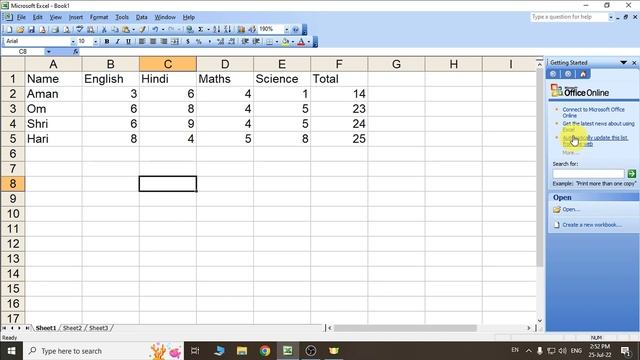
Task: Open the font name dropdown showing Arial
Action: click(73, 41)
